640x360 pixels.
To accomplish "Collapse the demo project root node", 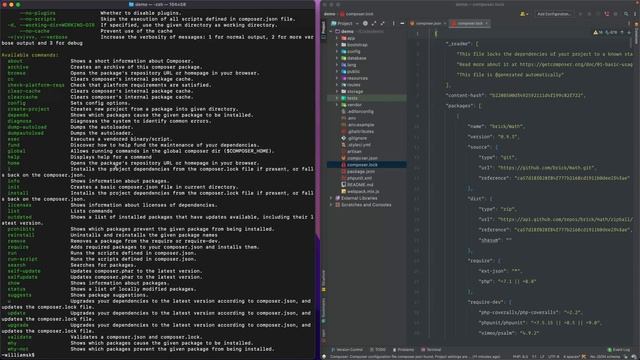I will [331, 31].
